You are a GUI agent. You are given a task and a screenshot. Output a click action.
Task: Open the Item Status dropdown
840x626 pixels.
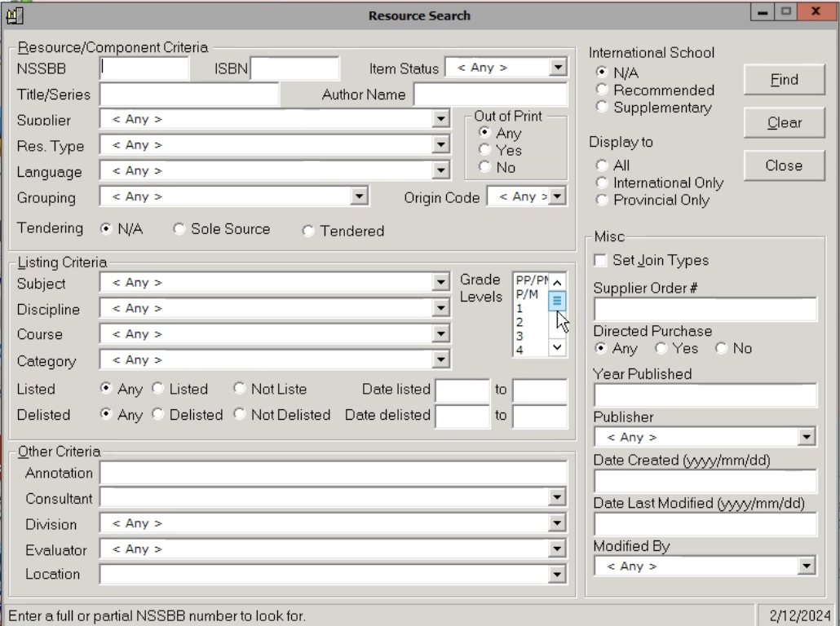pyautogui.click(x=558, y=68)
